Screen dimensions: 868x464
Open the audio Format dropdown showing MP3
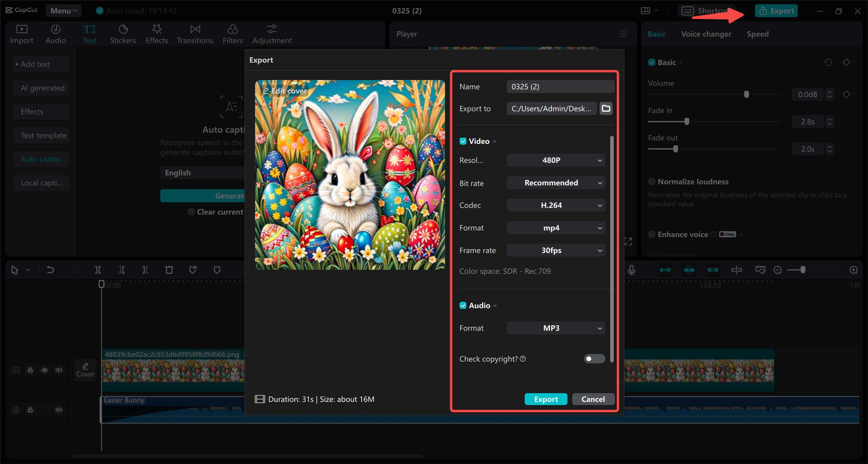[555, 328]
